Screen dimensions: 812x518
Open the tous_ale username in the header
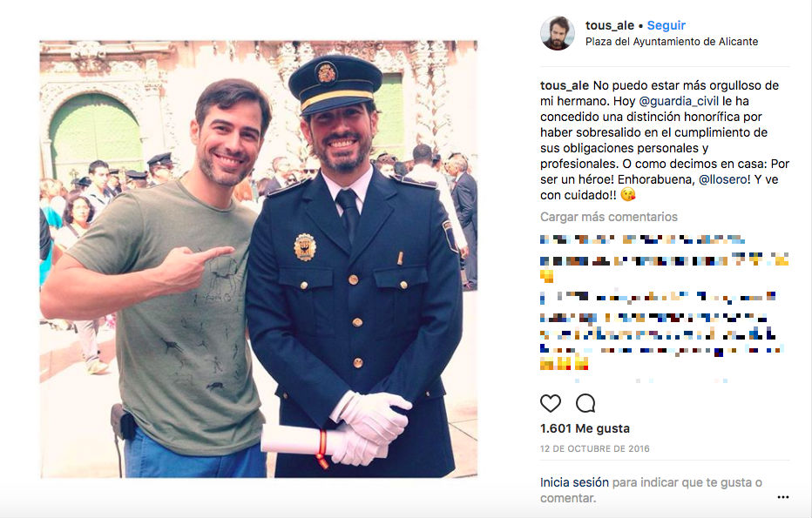click(610, 25)
